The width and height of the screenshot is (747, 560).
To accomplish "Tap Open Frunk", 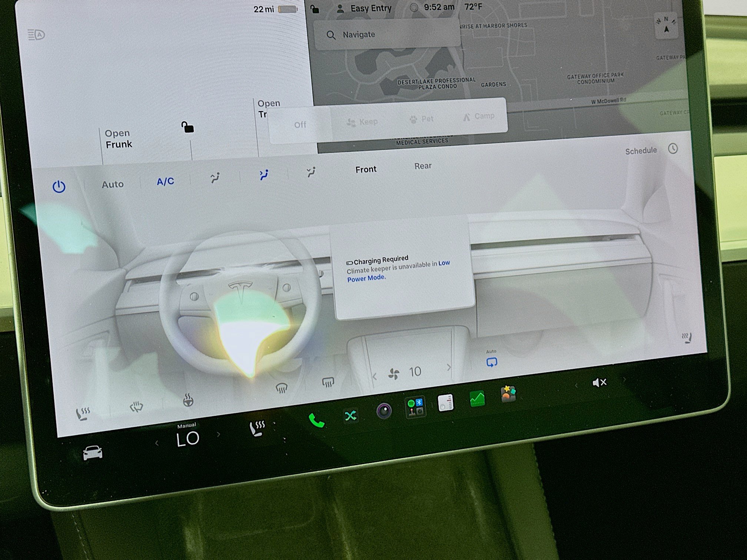I will point(118,139).
